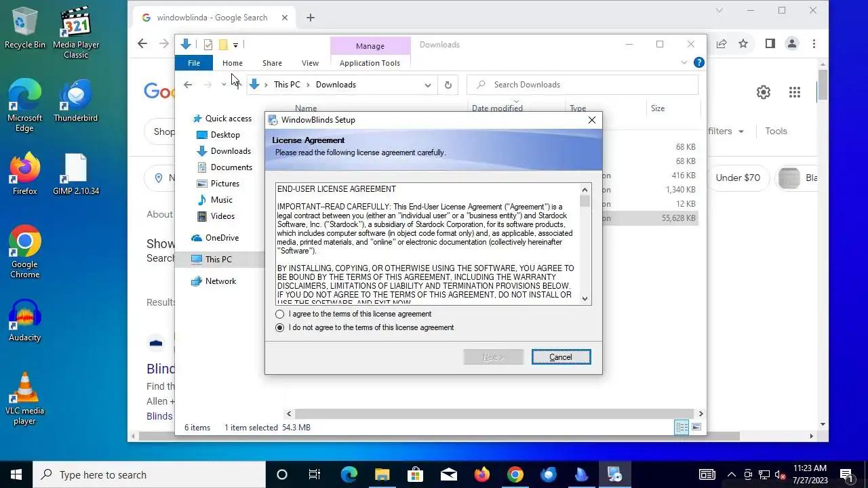Go back in Explorer navigation
This screenshot has width=868, height=488.
[x=188, y=85]
